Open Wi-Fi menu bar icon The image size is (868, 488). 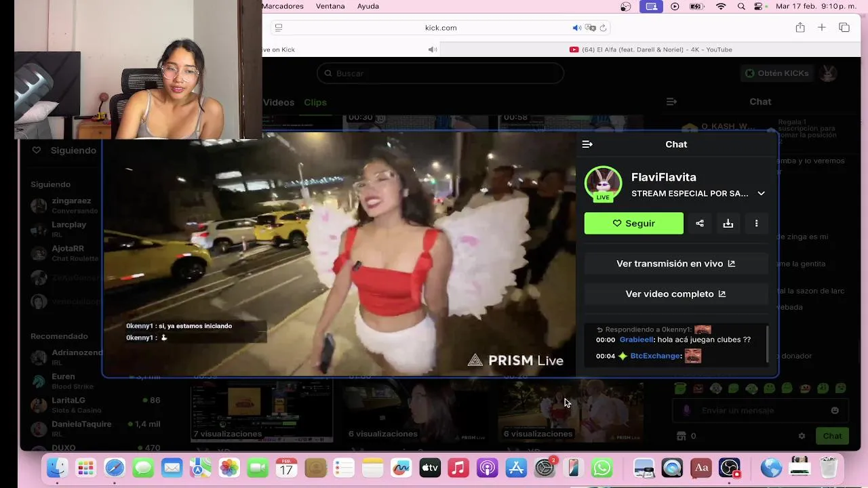[721, 6]
